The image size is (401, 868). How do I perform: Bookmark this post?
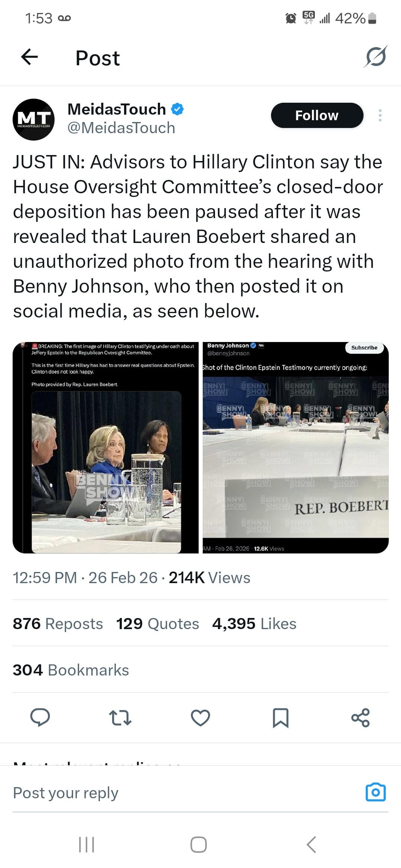pos(280,717)
